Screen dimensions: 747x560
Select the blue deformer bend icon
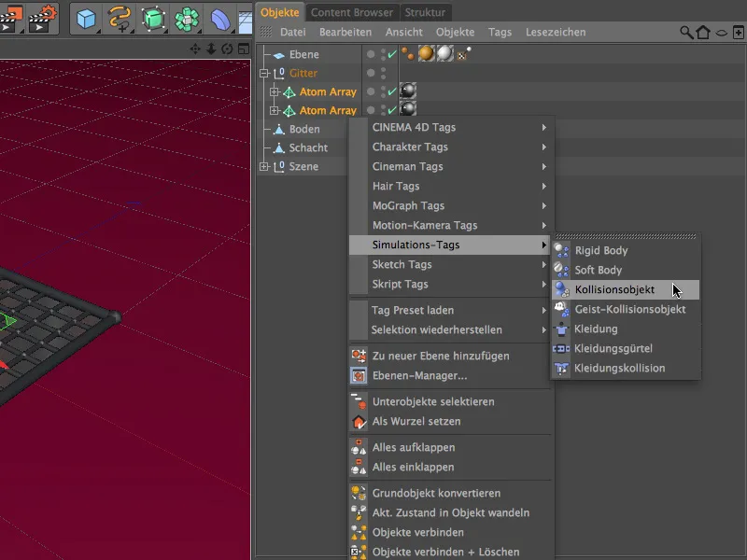[220, 19]
